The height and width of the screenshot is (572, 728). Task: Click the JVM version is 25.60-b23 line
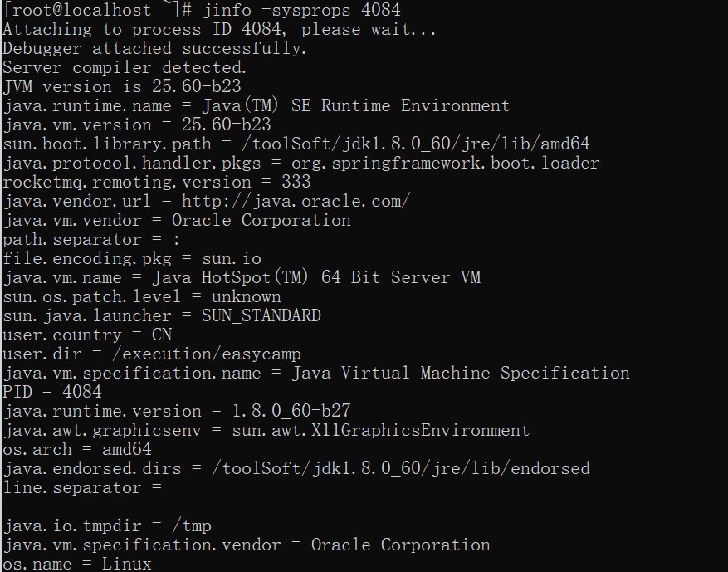tap(122, 86)
